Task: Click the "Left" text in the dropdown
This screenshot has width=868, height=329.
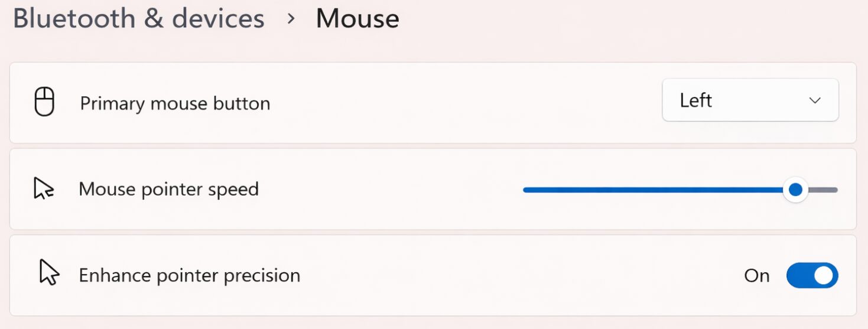Action: click(x=695, y=100)
